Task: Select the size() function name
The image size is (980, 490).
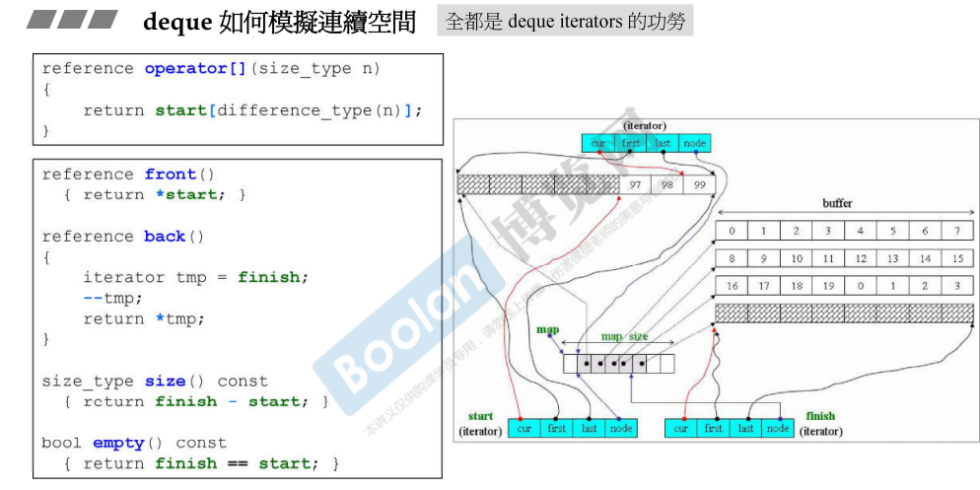Action: [166, 382]
